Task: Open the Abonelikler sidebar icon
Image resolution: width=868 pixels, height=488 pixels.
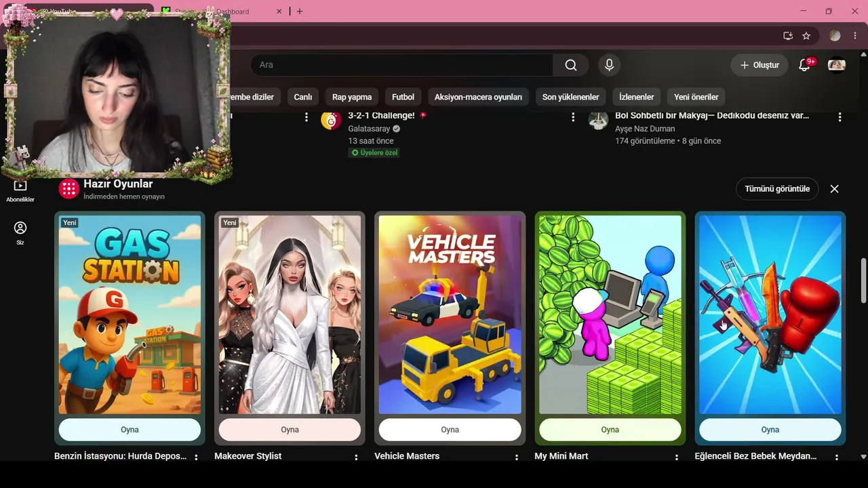Action: coord(20,191)
